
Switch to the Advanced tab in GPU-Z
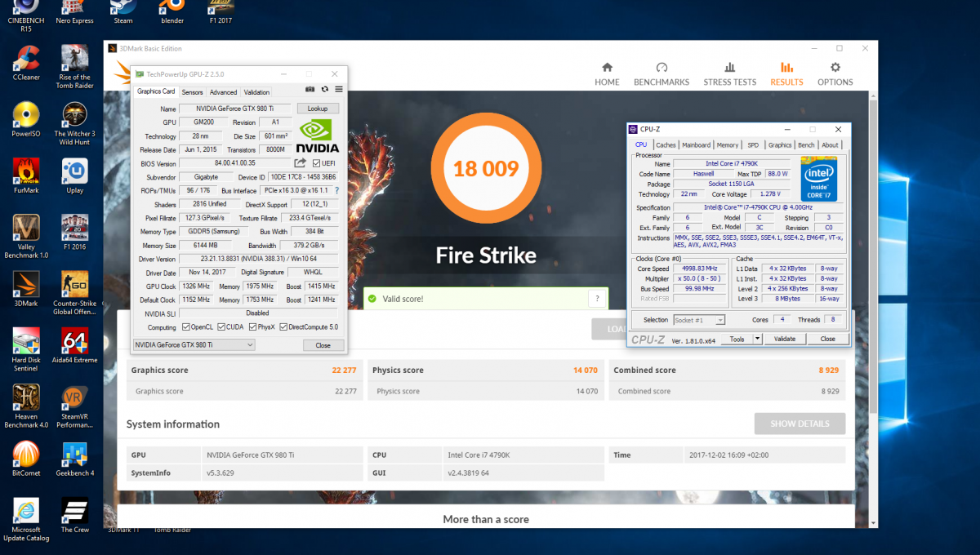[223, 92]
